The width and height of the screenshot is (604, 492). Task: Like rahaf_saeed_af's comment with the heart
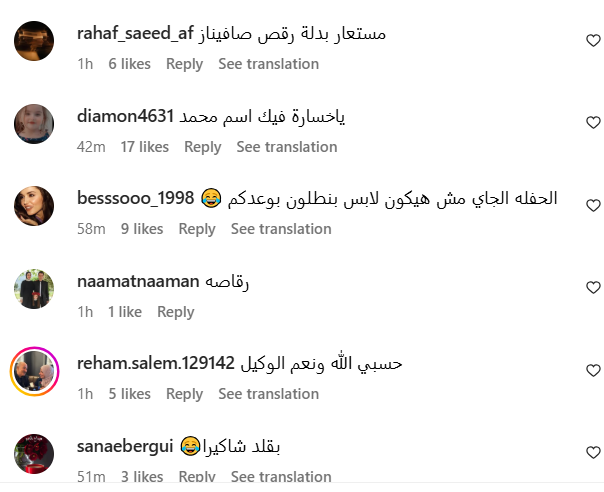click(x=593, y=40)
